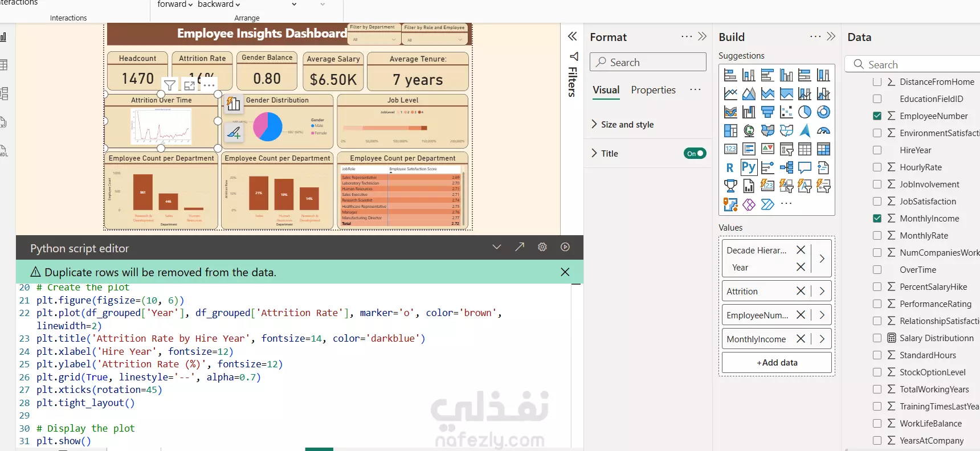The image size is (980, 451).
Task: Remove the Attrition field from Values
Action: (x=801, y=291)
